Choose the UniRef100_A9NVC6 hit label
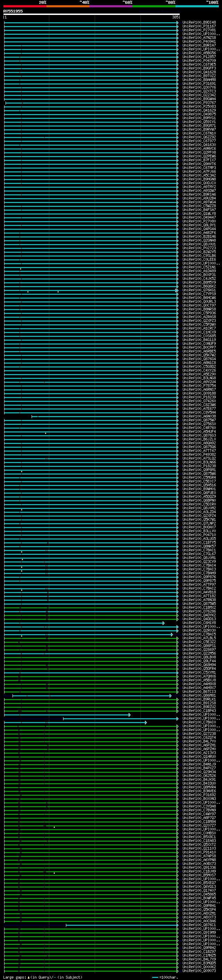The width and height of the screenshot is (222, 980). click(199, 149)
